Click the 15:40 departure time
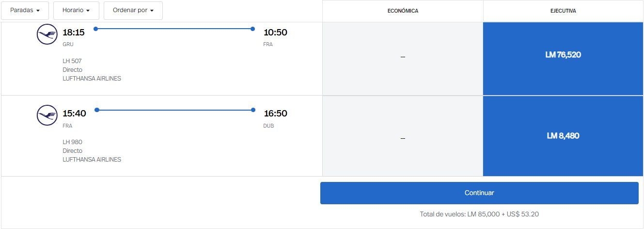 point(74,114)
